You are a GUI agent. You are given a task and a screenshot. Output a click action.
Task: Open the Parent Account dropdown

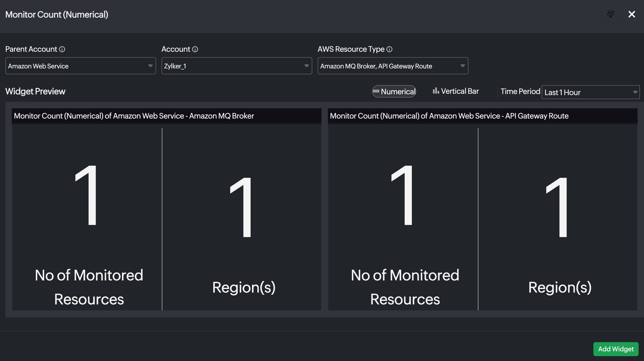(80, 66)
